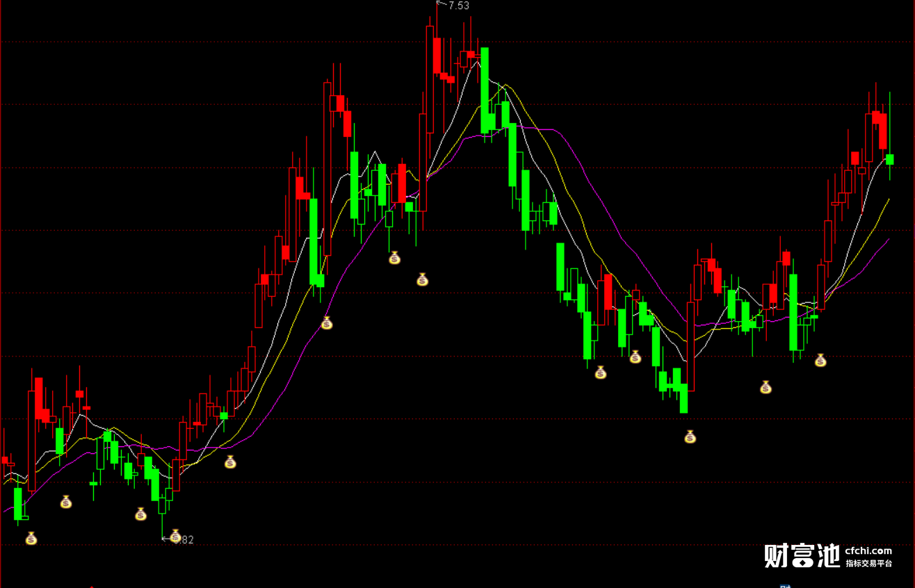Select the tall green candle right after the peak

pyautogui.click(x=485, y=90)
